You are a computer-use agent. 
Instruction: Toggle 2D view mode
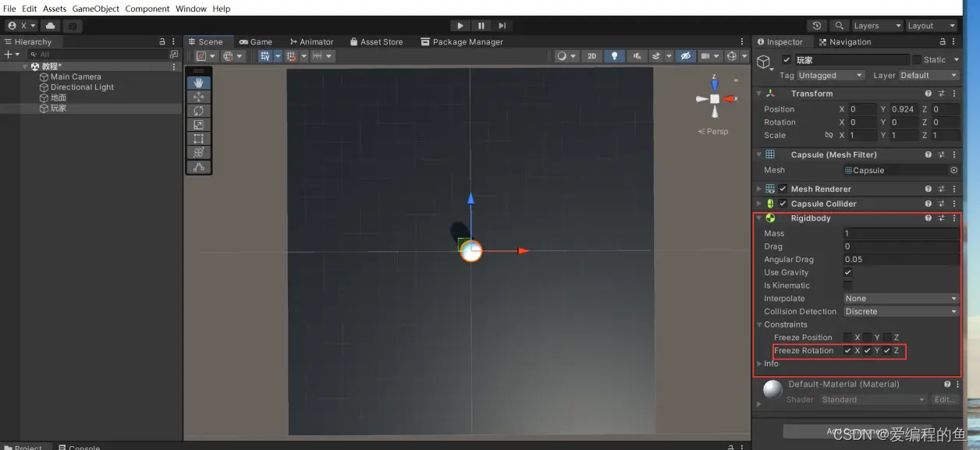591,56
